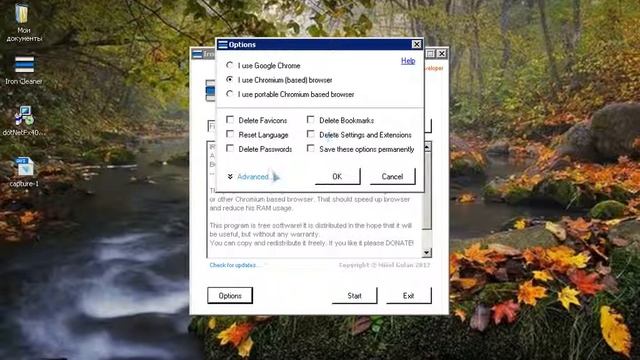Click the Exit button in main window
640x360 pixels.
coord(409,296)
